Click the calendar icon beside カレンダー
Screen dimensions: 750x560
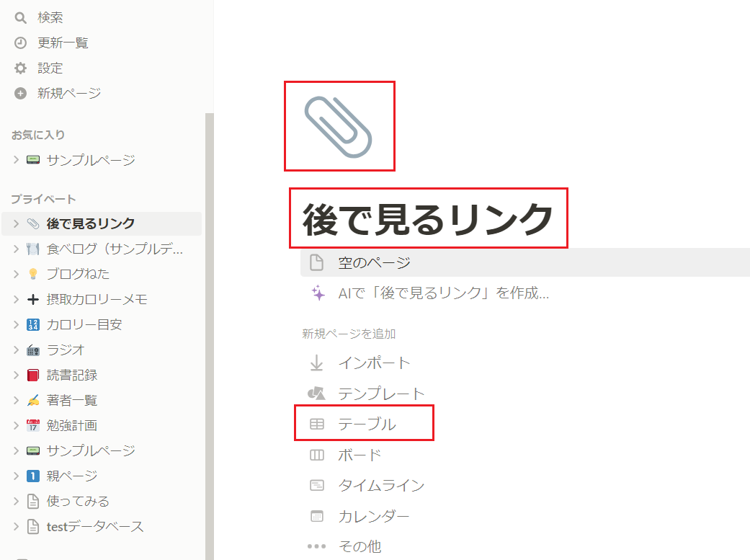317,517
